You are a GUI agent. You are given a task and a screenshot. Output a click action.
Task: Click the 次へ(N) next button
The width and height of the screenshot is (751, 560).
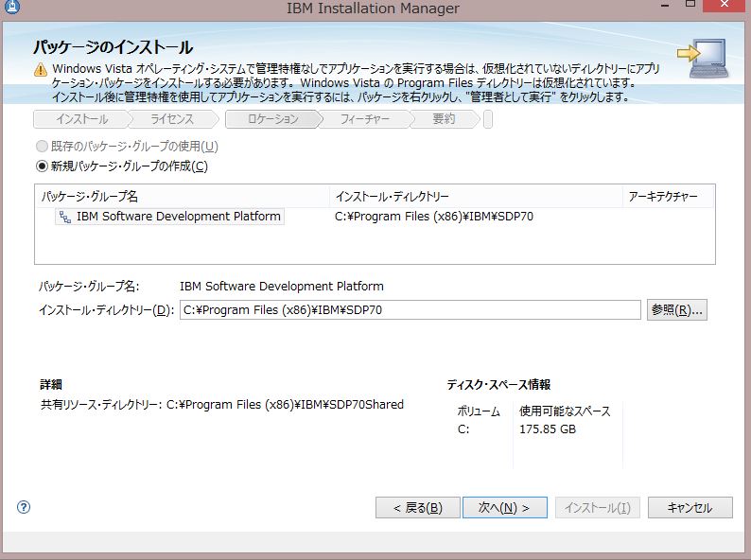pos(505,508)
